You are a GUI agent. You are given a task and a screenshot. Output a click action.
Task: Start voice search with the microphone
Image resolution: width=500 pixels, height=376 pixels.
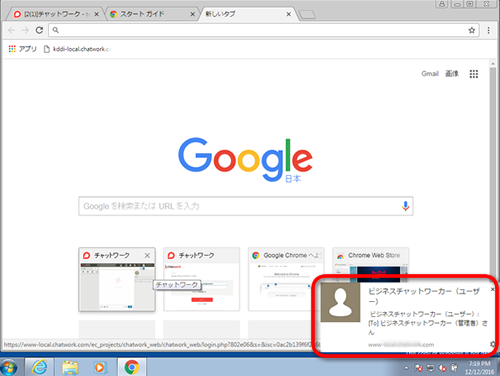pyautogui.click(x=405, y=206)
